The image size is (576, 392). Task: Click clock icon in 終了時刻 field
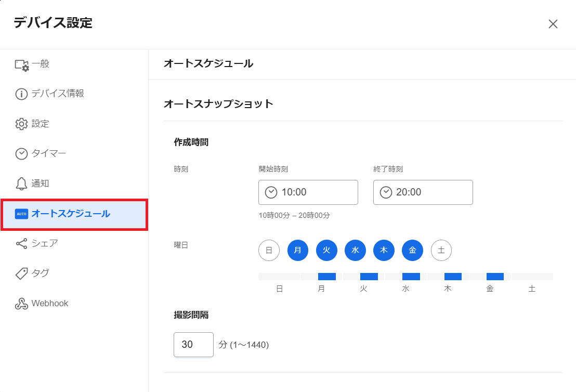(386, 192)
